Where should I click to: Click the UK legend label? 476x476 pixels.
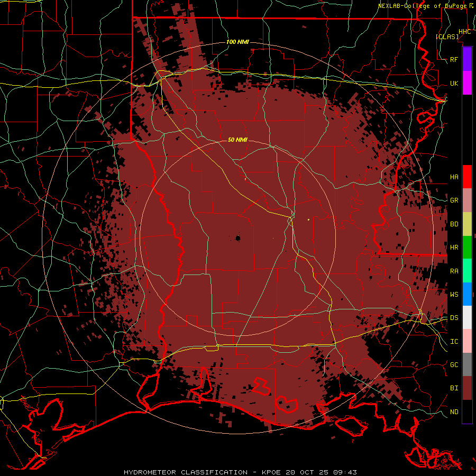click(454, 83)
